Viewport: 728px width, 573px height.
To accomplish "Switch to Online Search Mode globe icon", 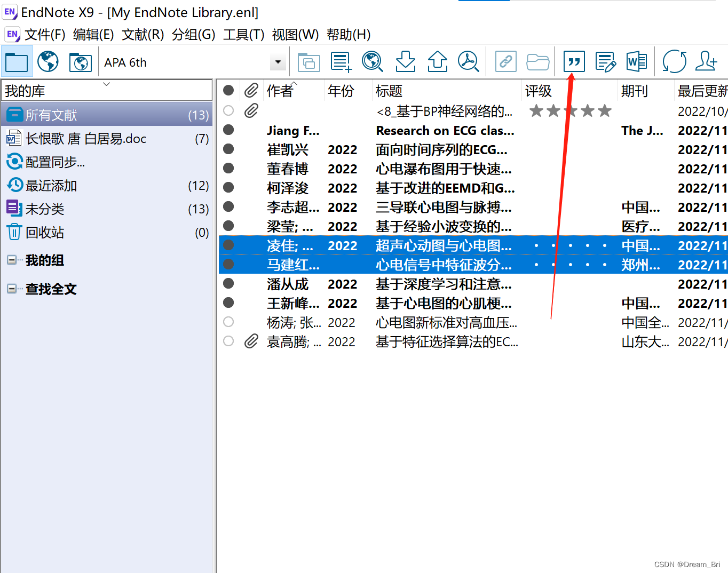I will (x=48, y=62).
